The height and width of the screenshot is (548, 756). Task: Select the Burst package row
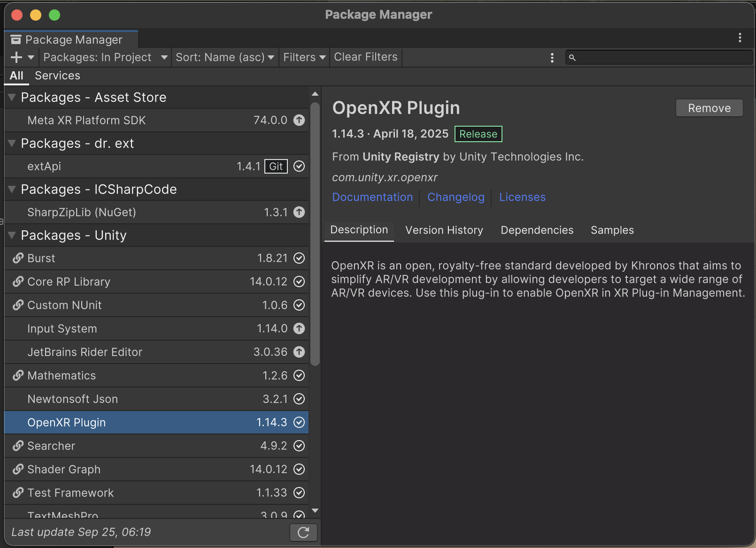point(156,259)
